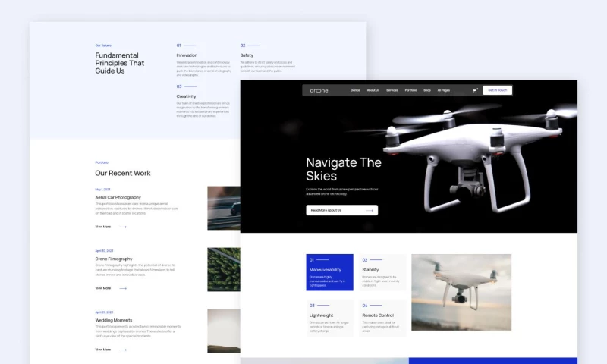Click the April 29, 2023 date

[x=104, y=312]
